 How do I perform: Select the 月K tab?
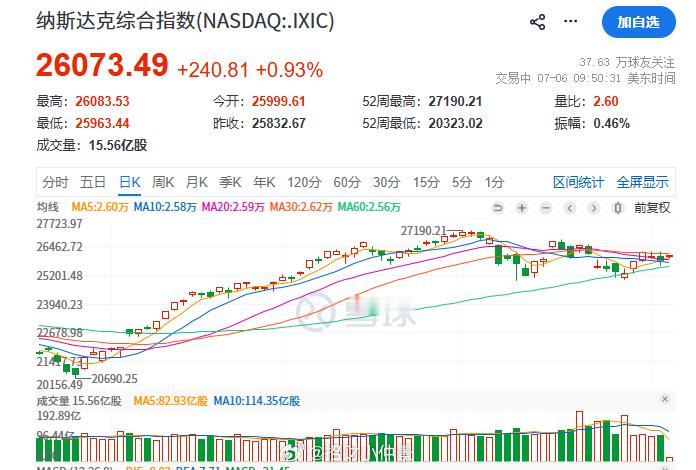[x=197, y=182]
